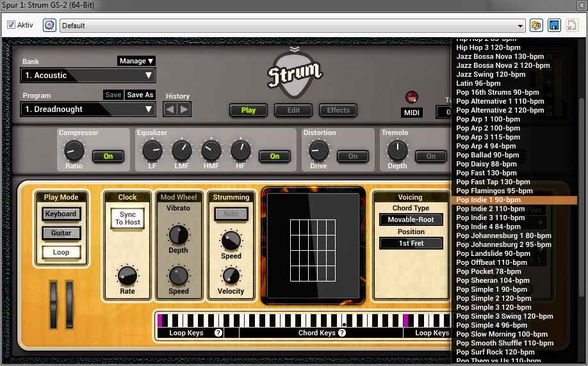Select Keyboard play mode

[x=61, y=214]
